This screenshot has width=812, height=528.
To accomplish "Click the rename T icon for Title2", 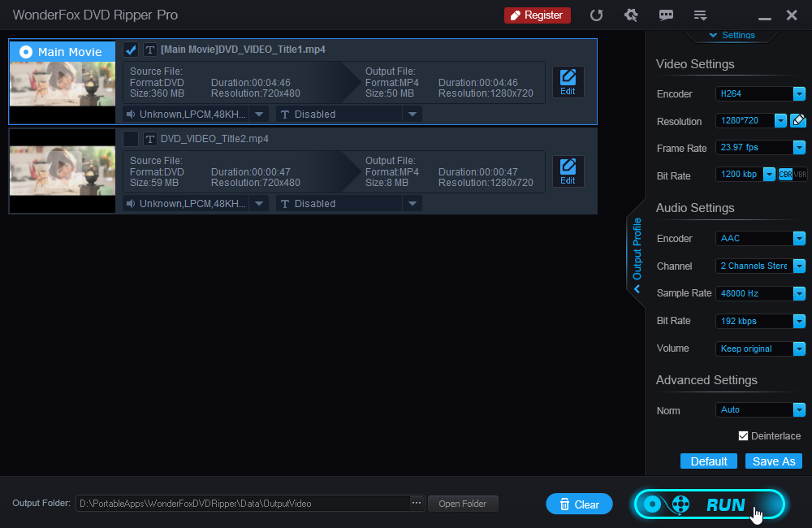I will [149, 139].
